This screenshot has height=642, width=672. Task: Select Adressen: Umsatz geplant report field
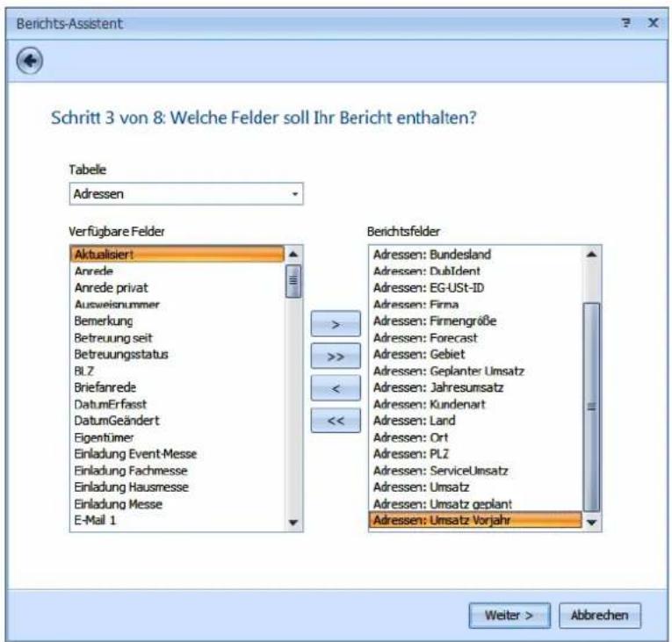pos(475,503)
